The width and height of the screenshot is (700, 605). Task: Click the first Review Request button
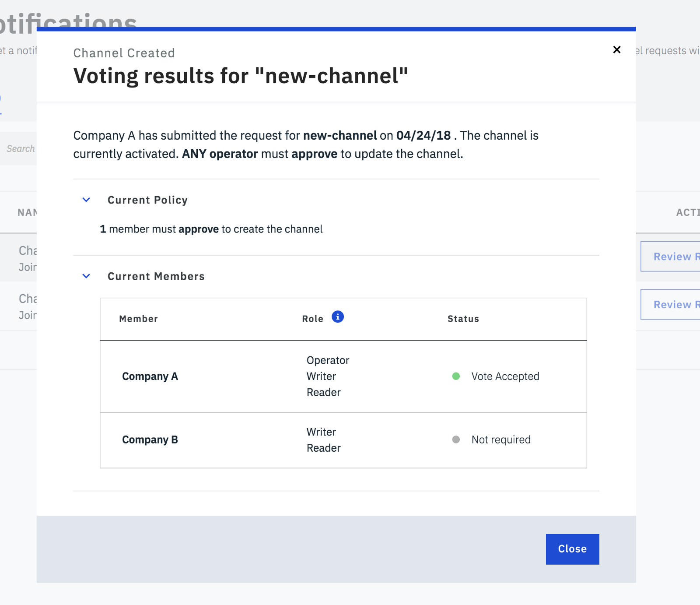tap(670, 257)
